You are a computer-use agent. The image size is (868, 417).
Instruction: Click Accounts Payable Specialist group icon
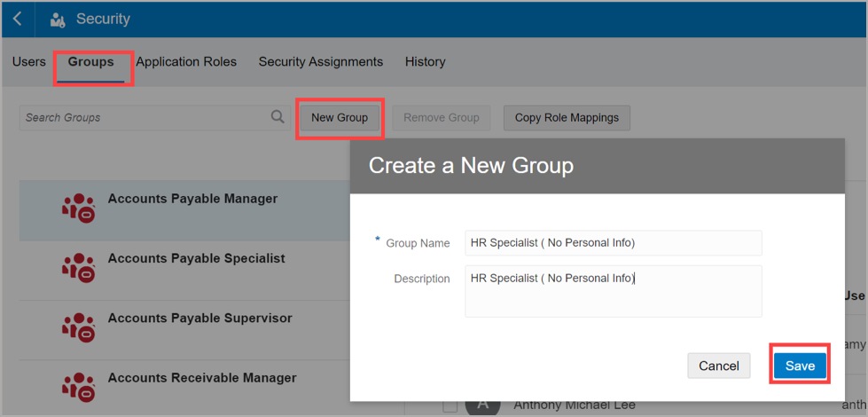[x=79, y=267]
